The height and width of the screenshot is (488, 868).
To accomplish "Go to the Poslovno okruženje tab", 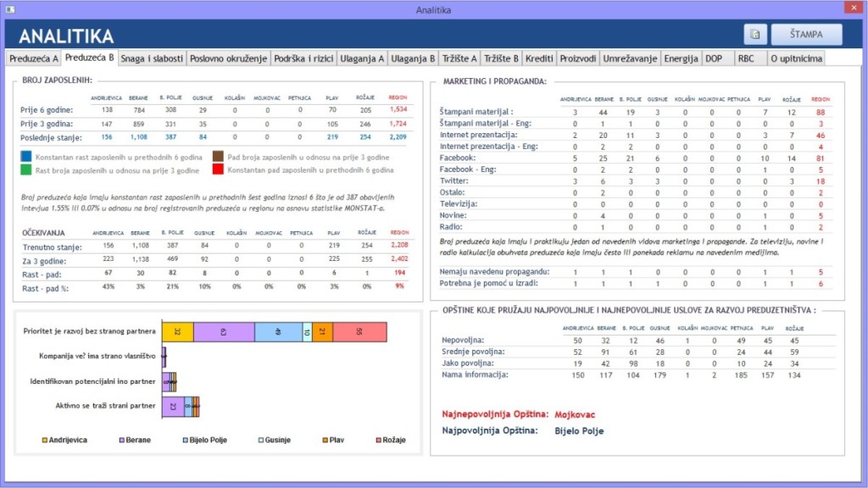I will click(228, 58).
